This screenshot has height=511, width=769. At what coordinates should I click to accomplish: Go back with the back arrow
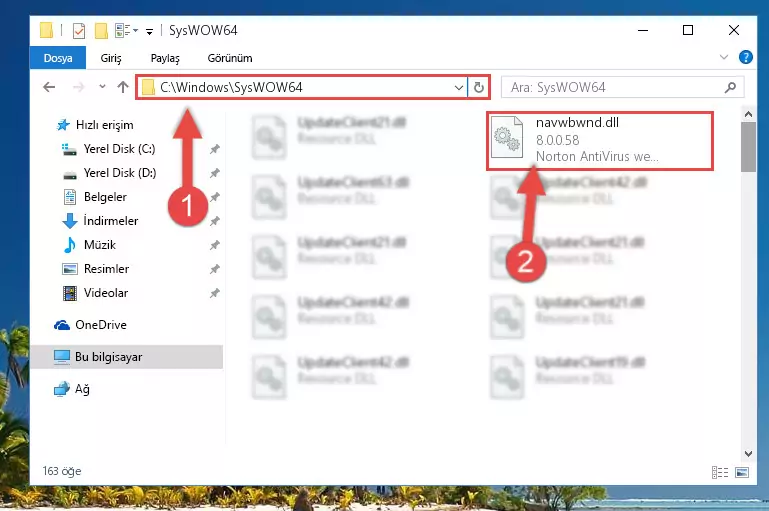tap(49, 87)
